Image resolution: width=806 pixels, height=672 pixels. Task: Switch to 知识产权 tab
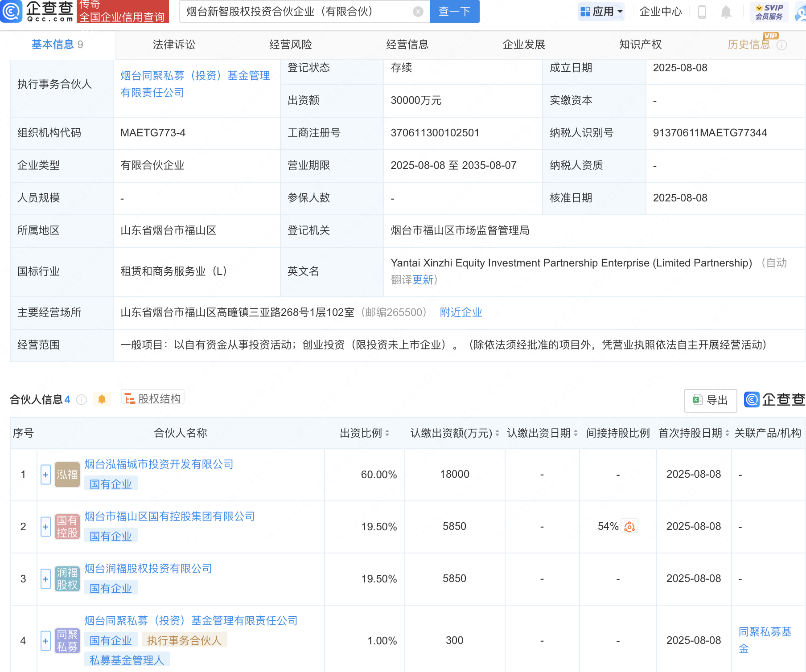(x=641, y=45)
